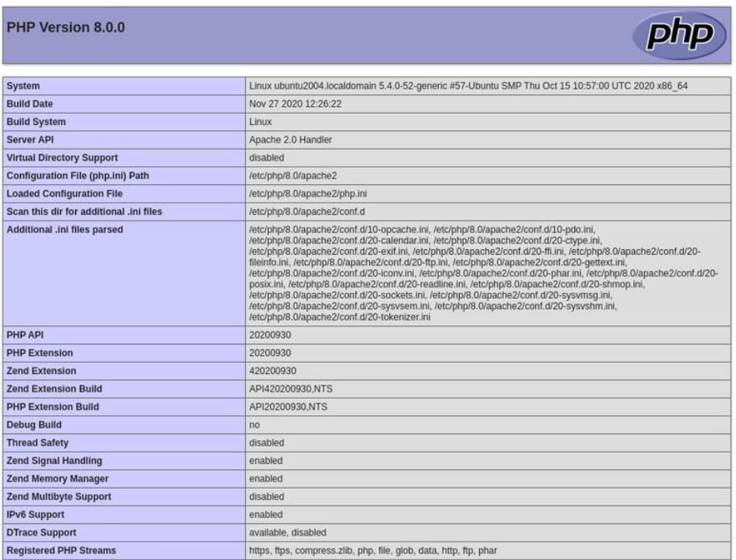The height and width of the screenshot is (560, 736).
Task: Click the Debug Build label
Action: [x=34, y=425]
